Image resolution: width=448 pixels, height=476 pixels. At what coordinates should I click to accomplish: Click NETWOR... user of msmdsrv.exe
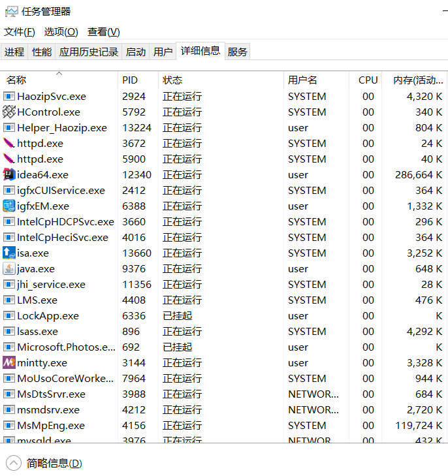click(x=313, y=410)
